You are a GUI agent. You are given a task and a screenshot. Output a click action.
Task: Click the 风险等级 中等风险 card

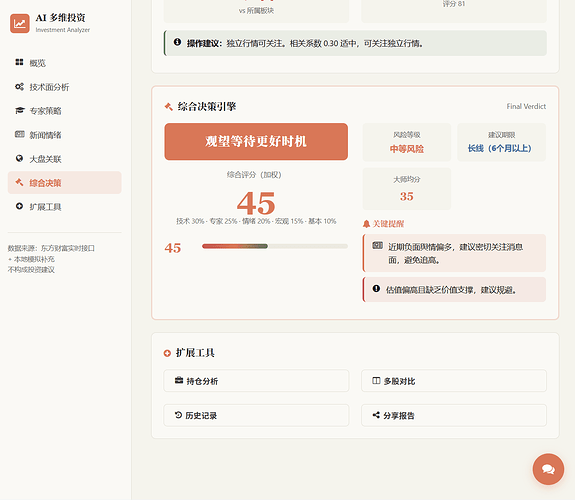[406, 142]
